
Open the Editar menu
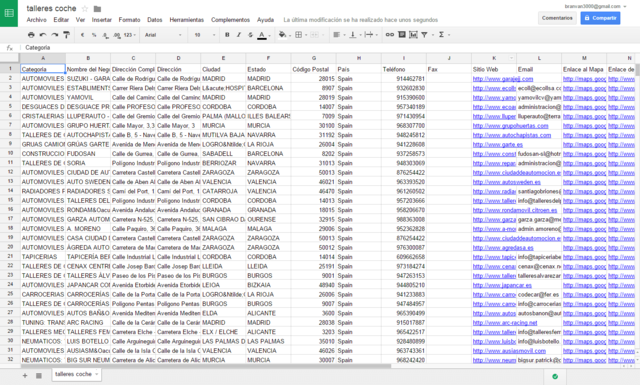(61, 20)
